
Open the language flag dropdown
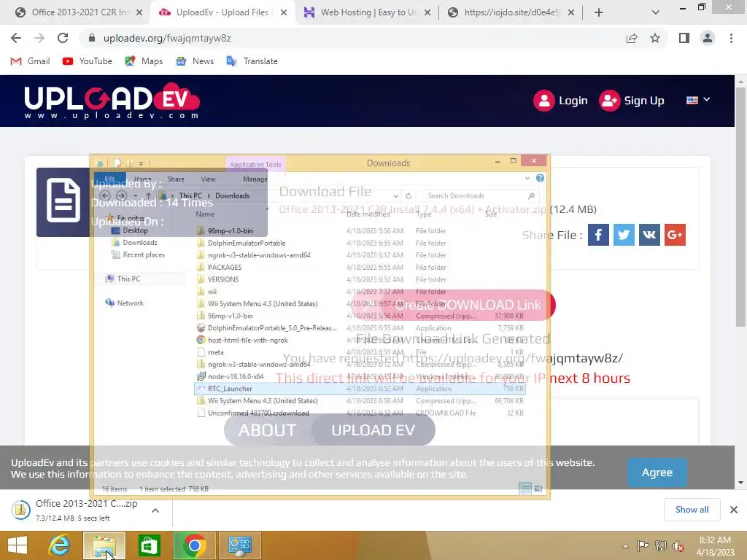click(x=698, y=100)
